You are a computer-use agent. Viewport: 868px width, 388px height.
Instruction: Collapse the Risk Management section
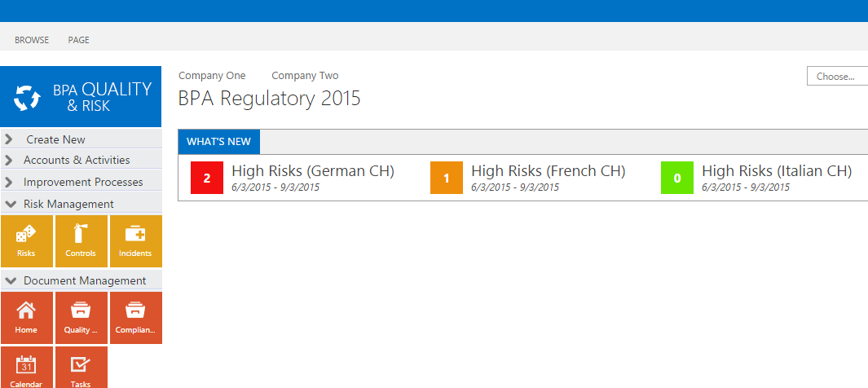click(x=81, y=204)
